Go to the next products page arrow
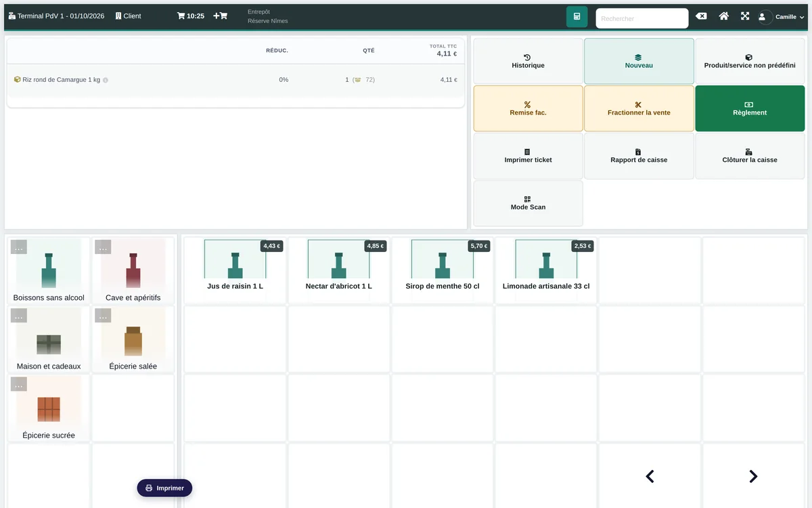The width and height of the screenshot is (812, 508). click(x=753, y=476)
